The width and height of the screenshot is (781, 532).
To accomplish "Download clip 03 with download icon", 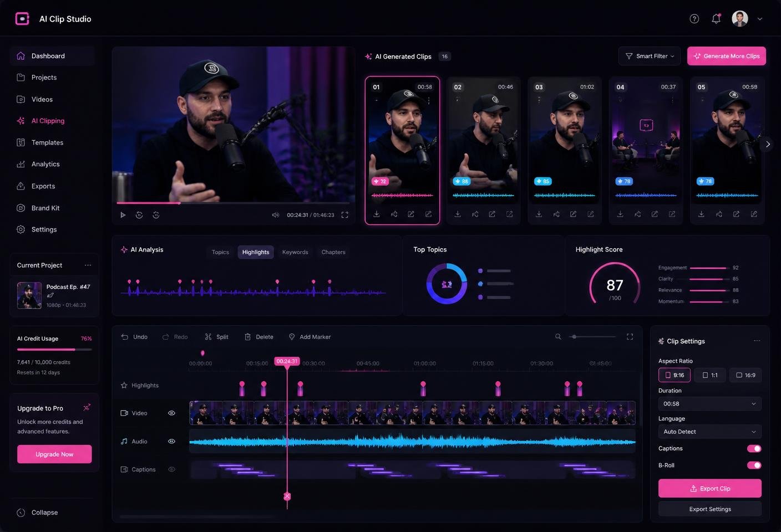I will pyautogui.click(x=539, y=214).
